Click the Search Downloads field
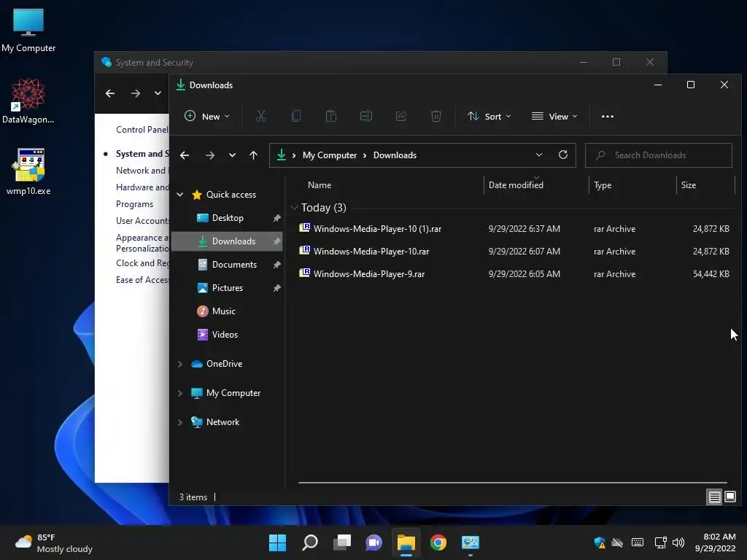Screen dimensions: 747x560 (659, 155)
